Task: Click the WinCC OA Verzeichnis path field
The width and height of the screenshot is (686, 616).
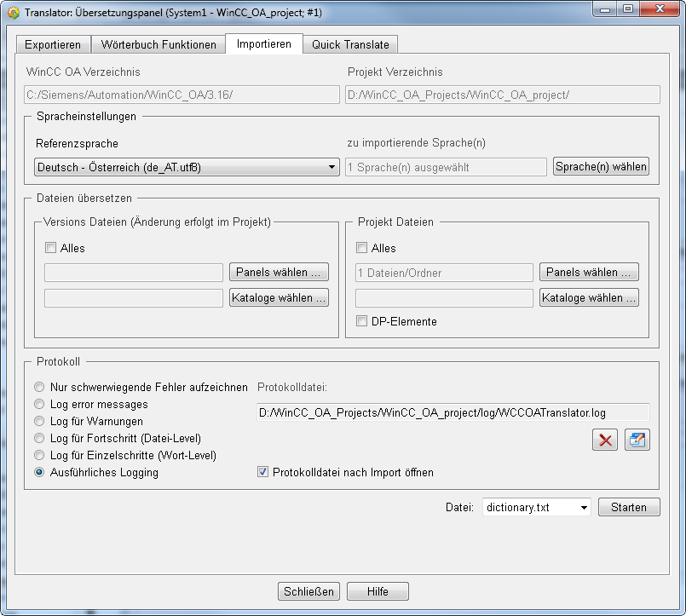Action: point(182,95)
